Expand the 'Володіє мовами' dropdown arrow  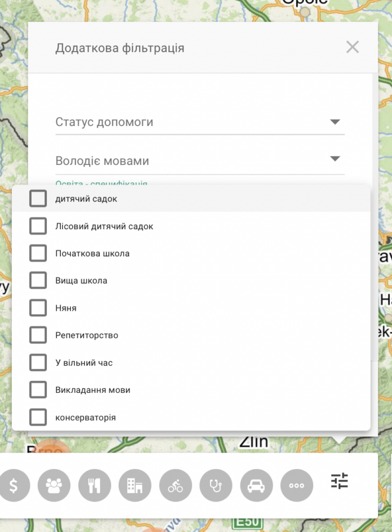tap(335, 159)
